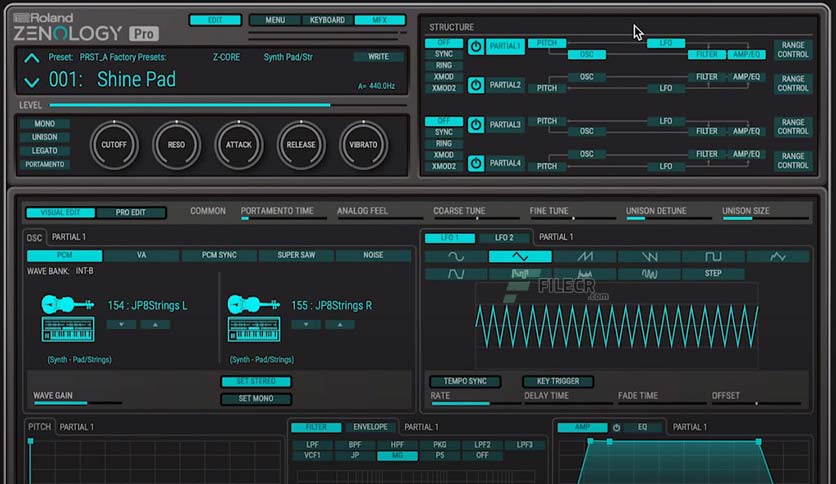
Task: Click the EDIT button
Action: pyautogui.click(x=215, y=20)
